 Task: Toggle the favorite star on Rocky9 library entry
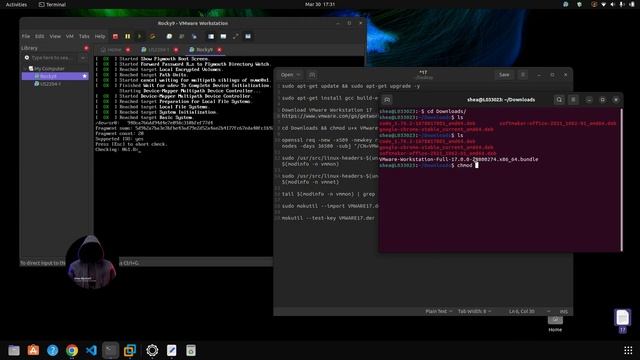pyautogui.click(x=85, y=76)
